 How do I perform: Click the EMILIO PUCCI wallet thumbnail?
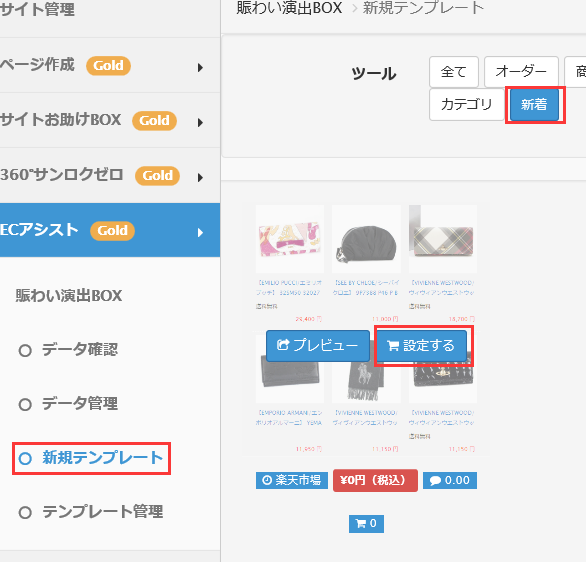point(290,239)
